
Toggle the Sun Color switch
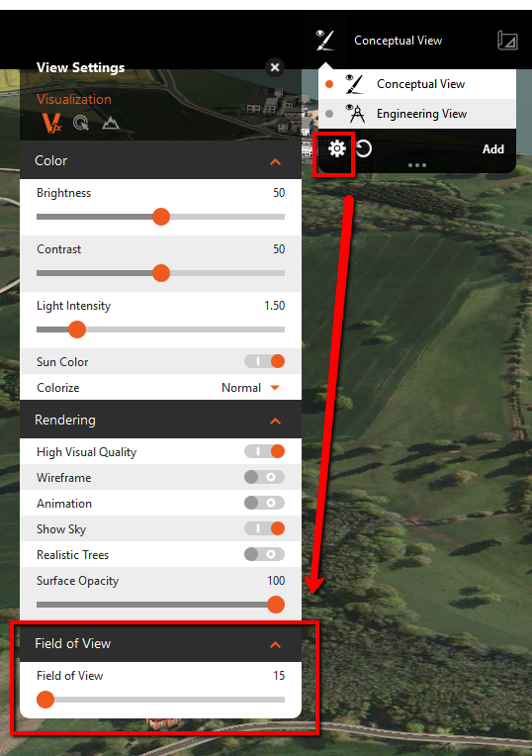[x=264, y=361]
